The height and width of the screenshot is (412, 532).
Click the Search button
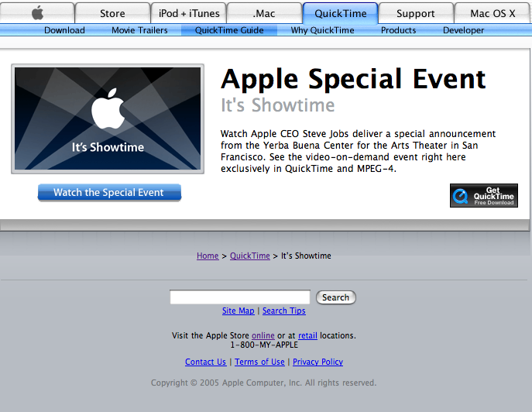(x=335, y=297)
